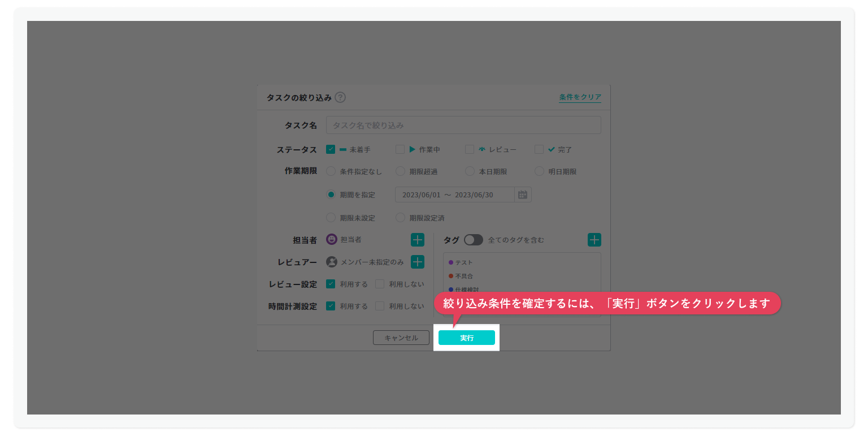Image resolution: width=868 pixels, height=436 pixels.
Task: Check the レビュー status checkbox
Action: 469,149
